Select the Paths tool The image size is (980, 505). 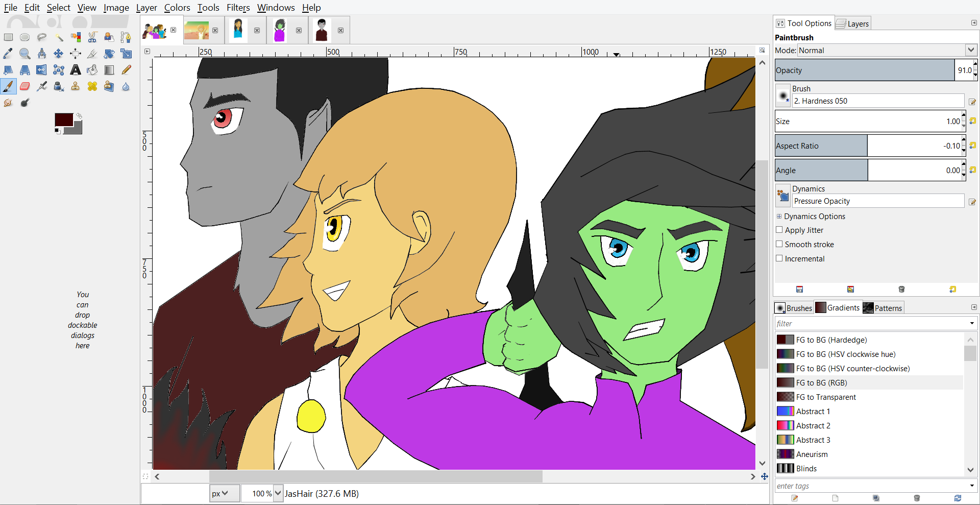126,37
